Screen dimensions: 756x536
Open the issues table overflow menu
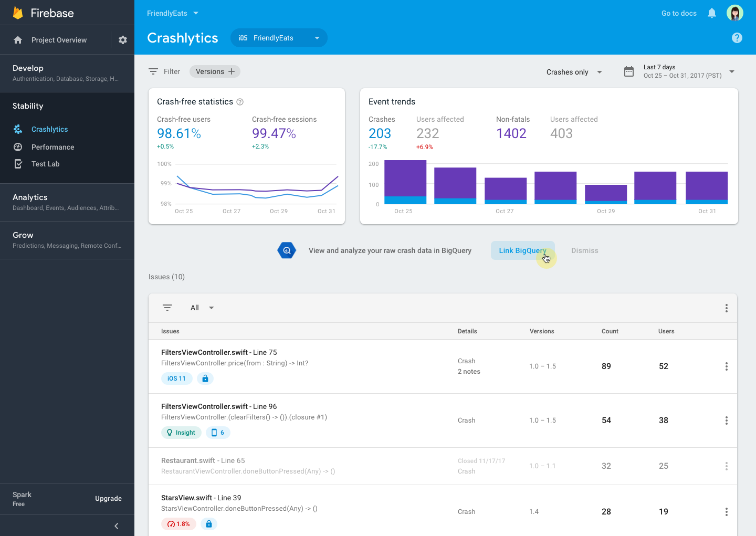pos(726,308)
